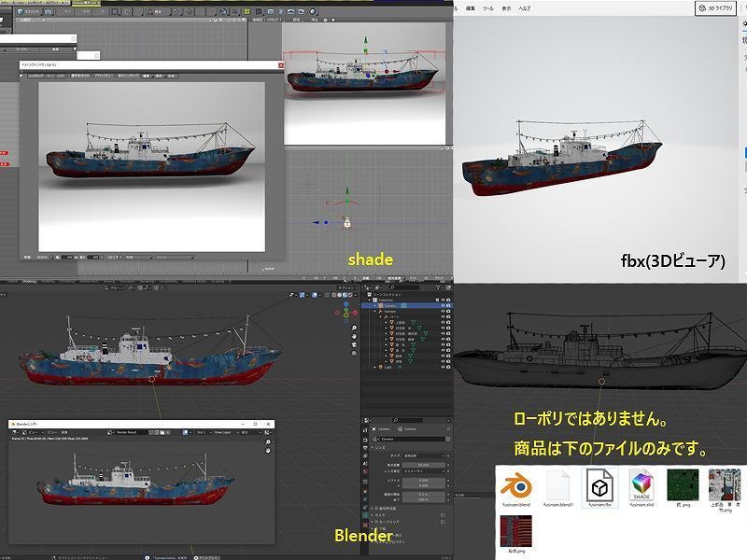Open ヘルプ menu in 3D Viewer
This screenshot has width=747, height=560.
[x=525, y=8]
